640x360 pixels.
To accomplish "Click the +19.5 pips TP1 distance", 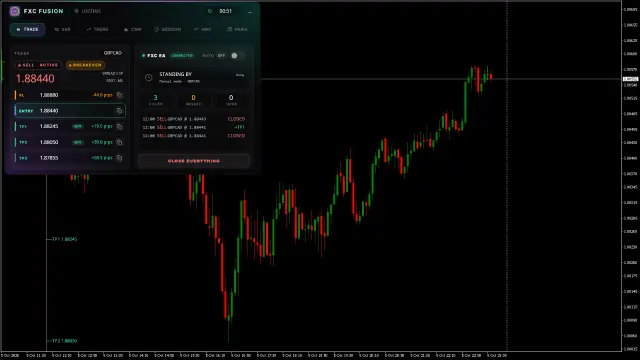I will tap(102, 127).
